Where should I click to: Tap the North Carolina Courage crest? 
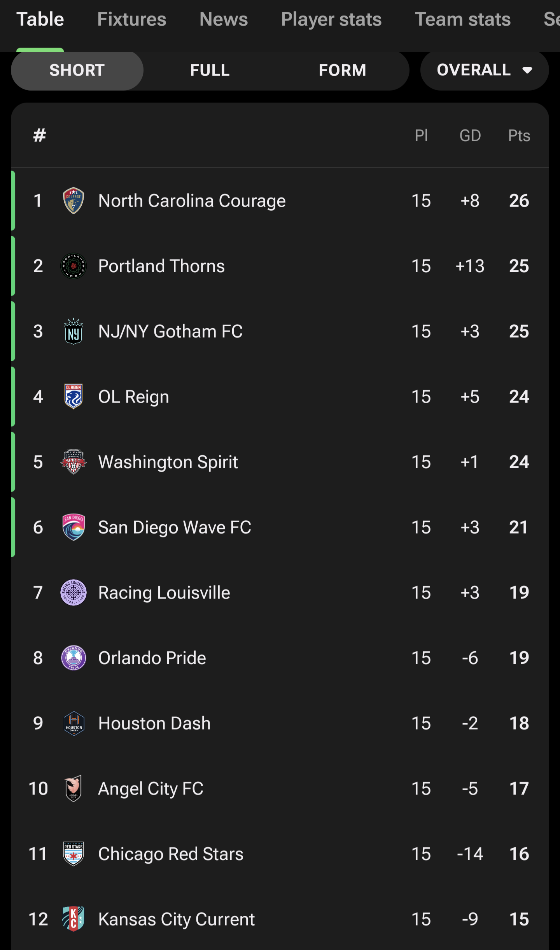(73, 201)
